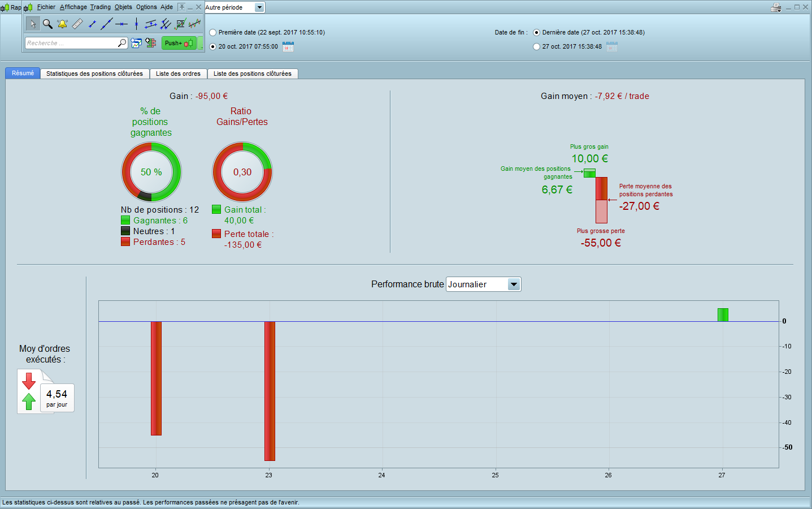Select the 27 oct. 2017 end date option
This screenshot has width=812, height=509.
536,47
